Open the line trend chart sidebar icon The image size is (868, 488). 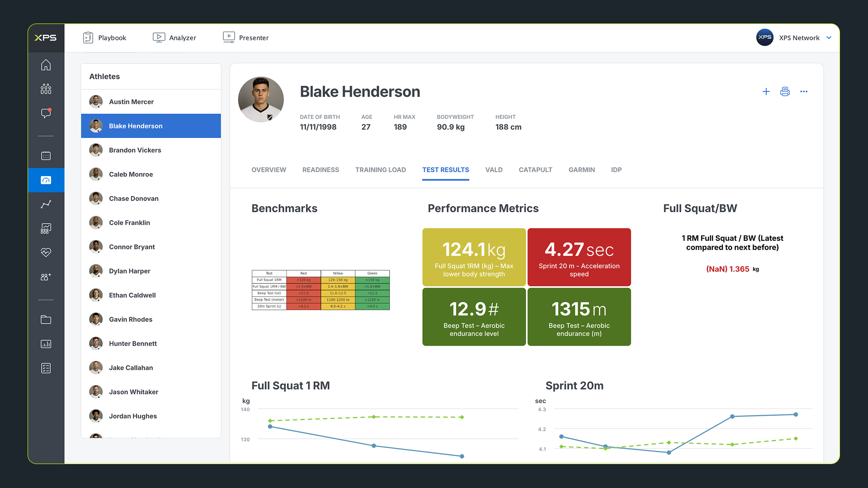coord(46,204)
